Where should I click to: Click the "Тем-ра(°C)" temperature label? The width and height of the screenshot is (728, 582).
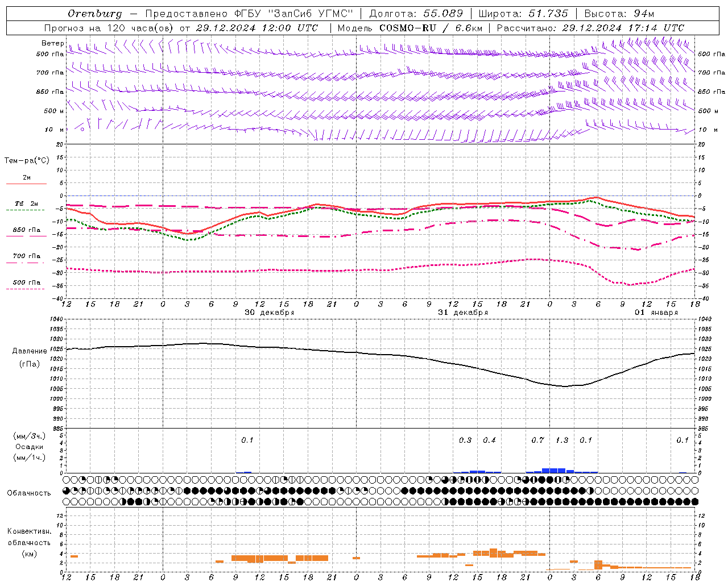click(27, 161)
